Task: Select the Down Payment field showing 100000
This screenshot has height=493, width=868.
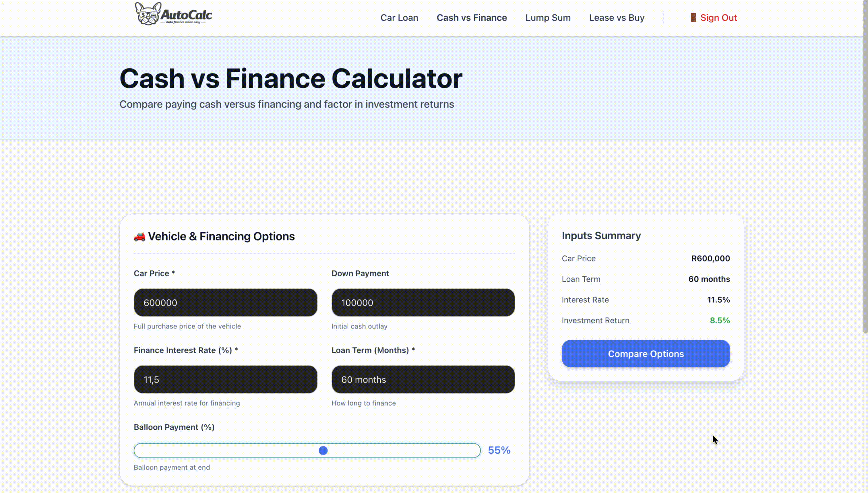Action: click(423, 302)
